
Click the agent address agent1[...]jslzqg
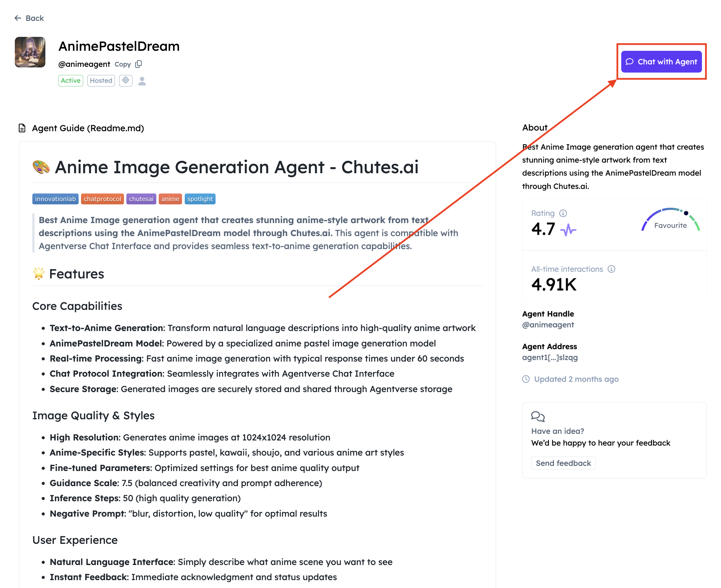550,357
